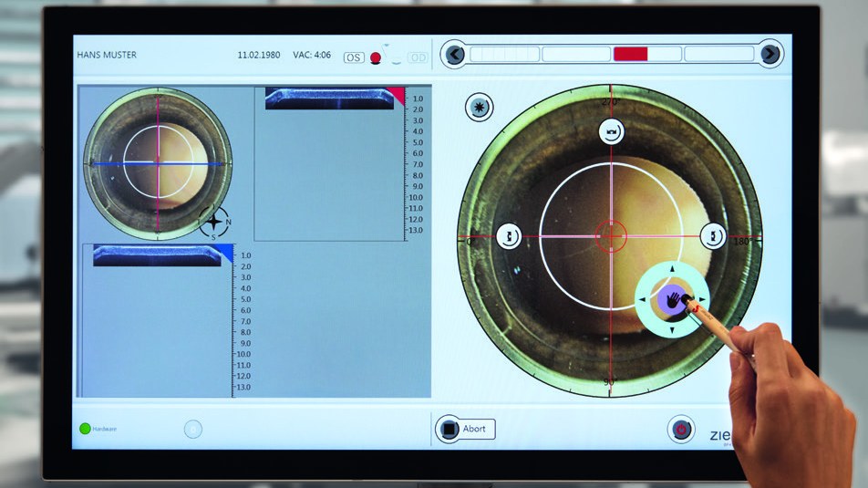This screenshot has height=488, width=868.
Task: Click the 270° angle label
Action: click(x=610, y=102)
